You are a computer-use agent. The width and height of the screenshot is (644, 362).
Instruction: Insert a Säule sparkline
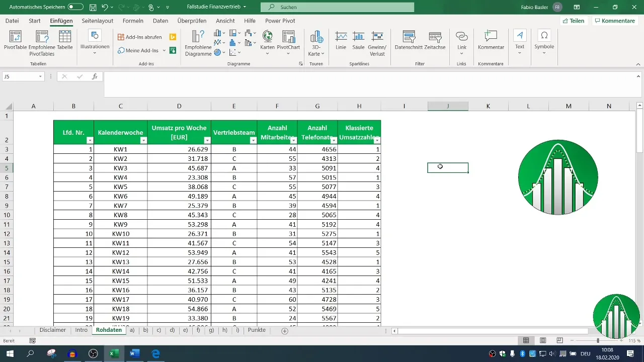point(358,40)
